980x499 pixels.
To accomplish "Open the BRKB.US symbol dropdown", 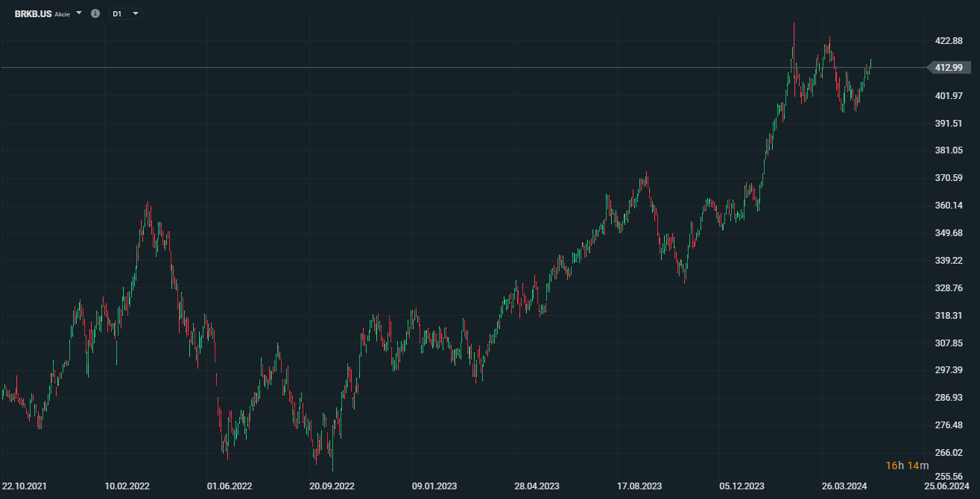I will pyautogui.click(x=79, y=13).
